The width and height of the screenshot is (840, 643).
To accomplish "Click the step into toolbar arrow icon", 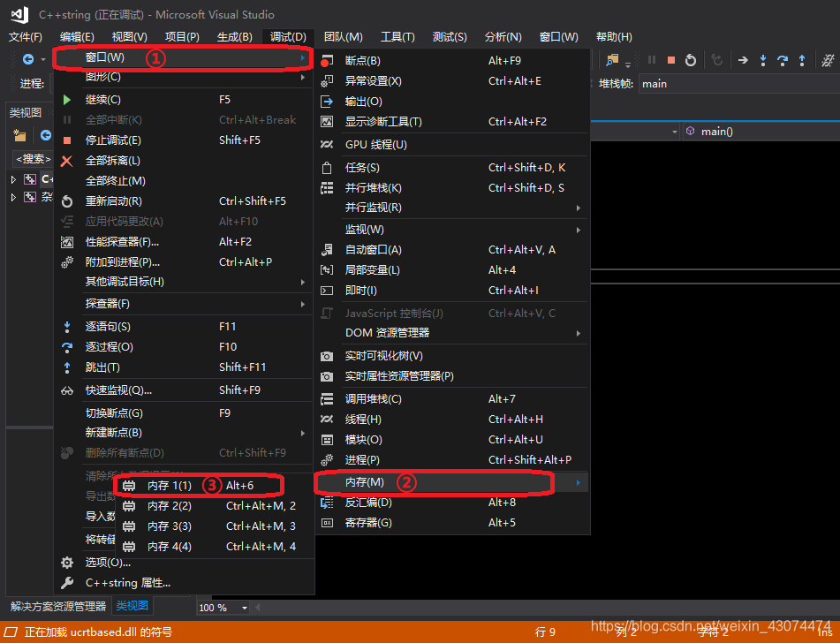I will click(x=763, y=61).
